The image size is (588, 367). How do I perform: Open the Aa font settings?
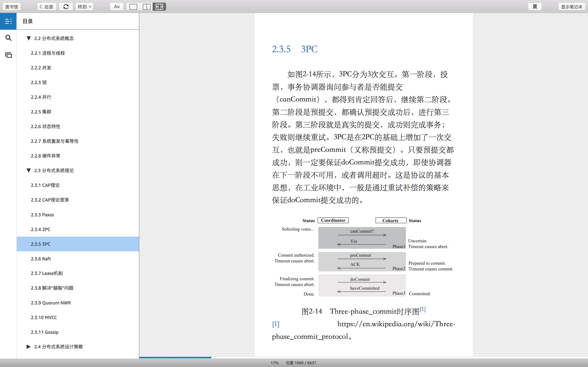(x=117, y=7)
